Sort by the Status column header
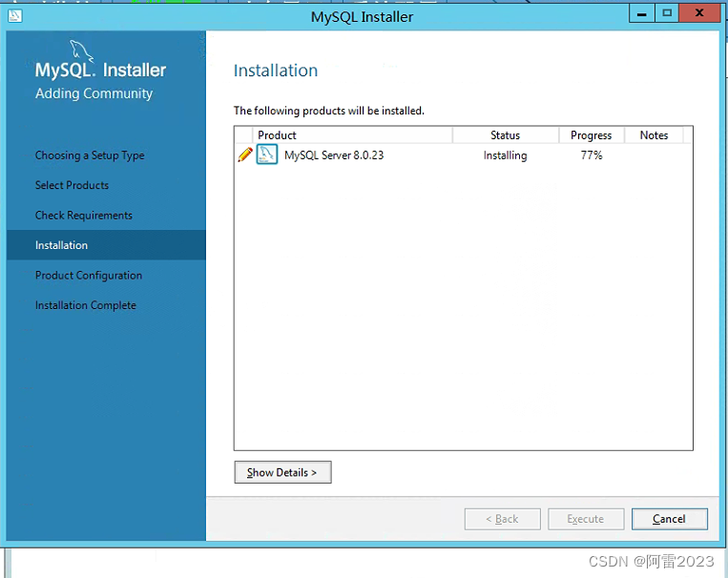The width and height of the screenshot is (728, 578). point(505,135)
